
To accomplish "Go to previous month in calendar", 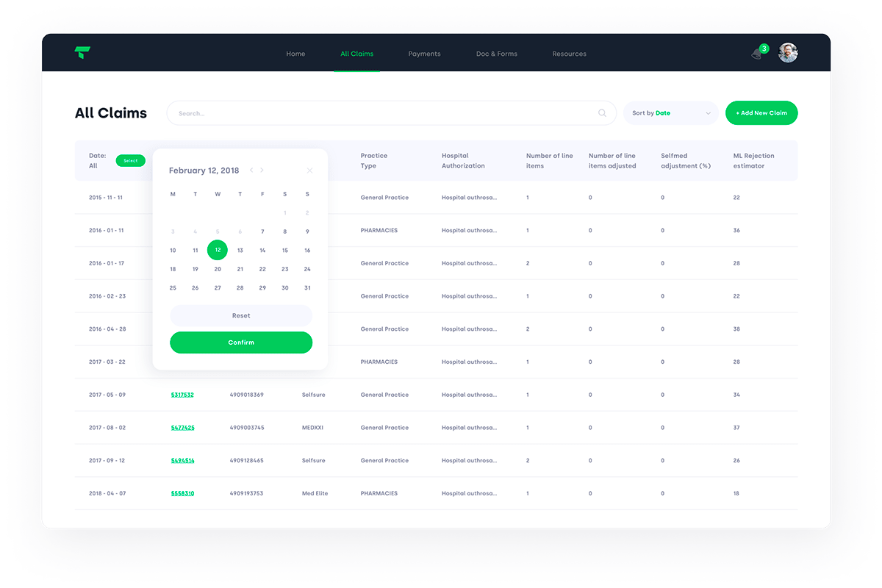I will (251, 171).
